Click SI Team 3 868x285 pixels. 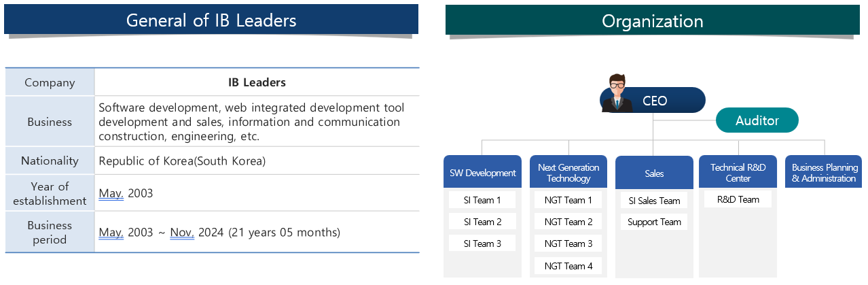482,244
